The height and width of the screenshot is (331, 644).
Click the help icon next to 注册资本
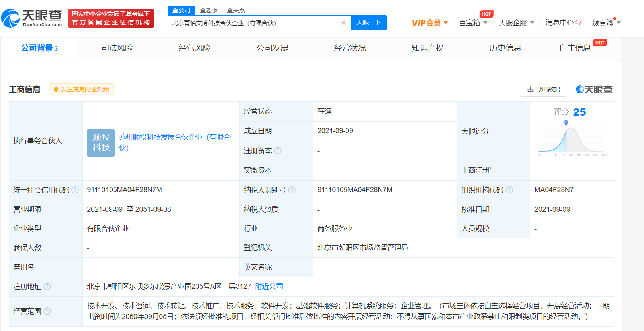click(278, 150)
